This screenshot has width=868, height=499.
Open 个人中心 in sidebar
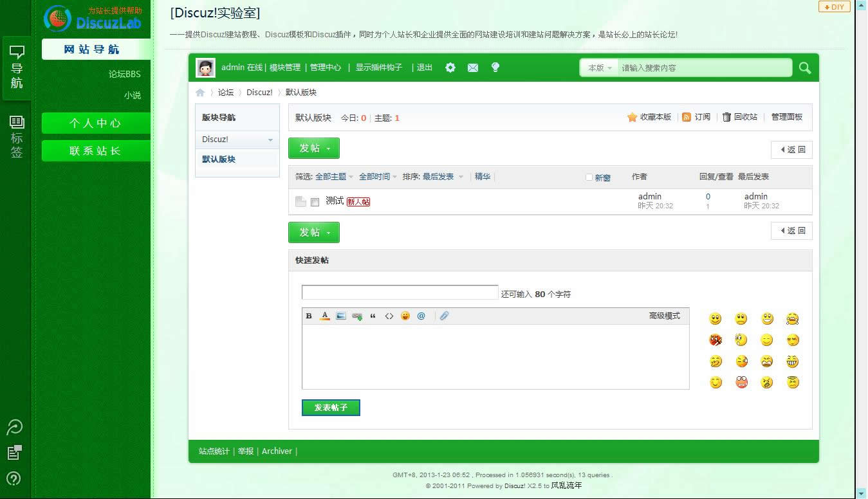point(96,123)
